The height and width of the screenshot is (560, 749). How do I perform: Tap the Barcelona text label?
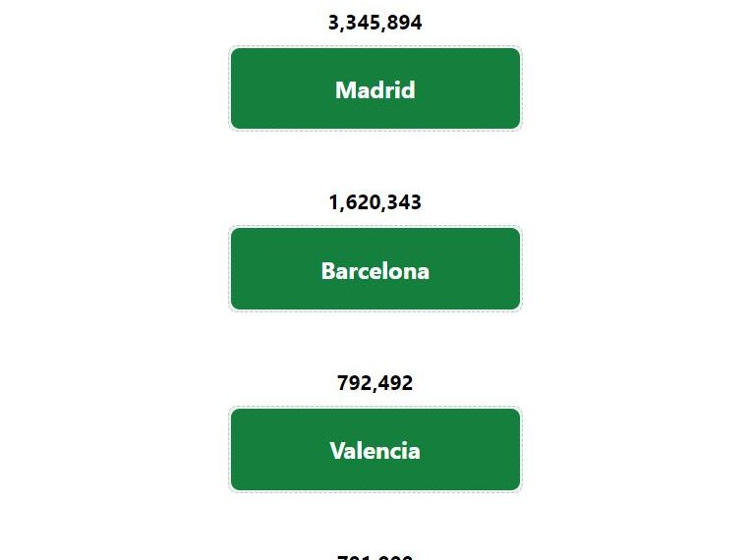[x=374, y=271]
